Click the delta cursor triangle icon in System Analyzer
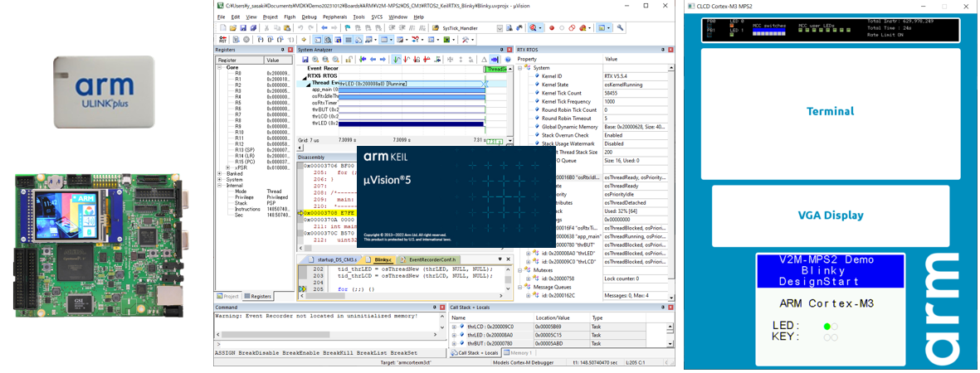980x373 pixels. click(485, 60)
